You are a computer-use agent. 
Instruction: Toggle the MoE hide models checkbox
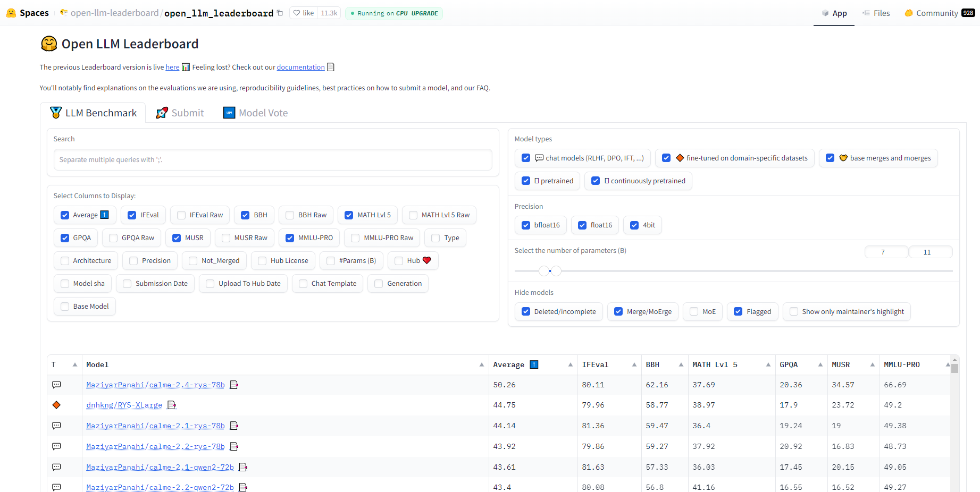coord(694,312)
